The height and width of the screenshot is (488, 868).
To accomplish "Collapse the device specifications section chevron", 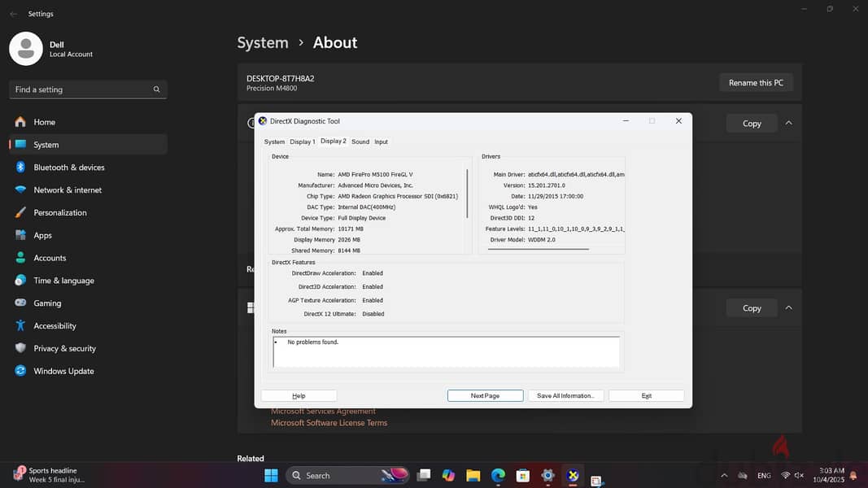I will pos(789,123).
